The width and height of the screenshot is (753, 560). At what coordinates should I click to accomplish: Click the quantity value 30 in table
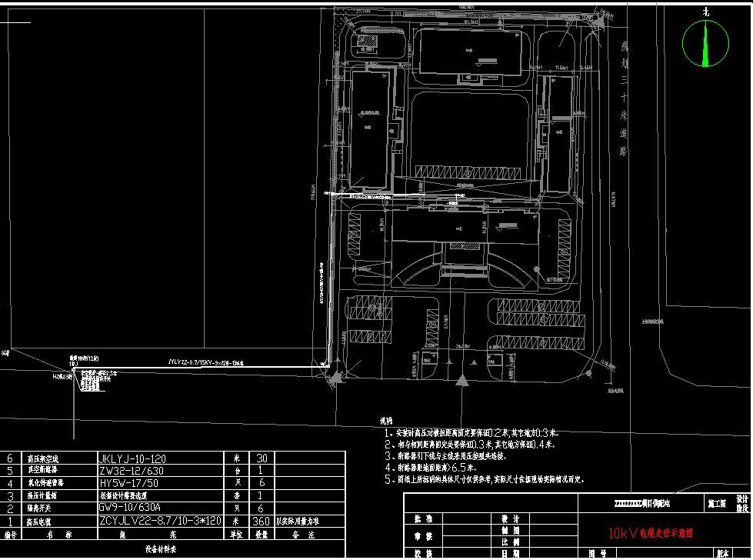(x=260, y=458)
